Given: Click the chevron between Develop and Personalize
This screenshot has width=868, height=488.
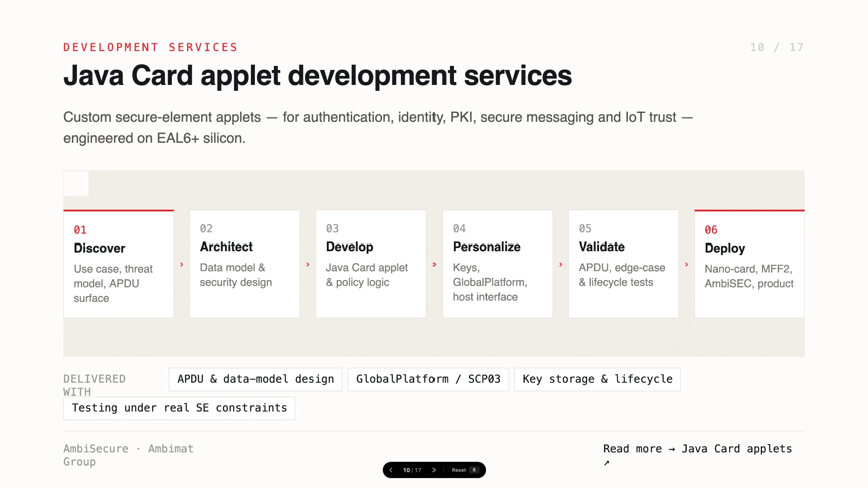Looking at the screenshot, I should pos(434,264).
